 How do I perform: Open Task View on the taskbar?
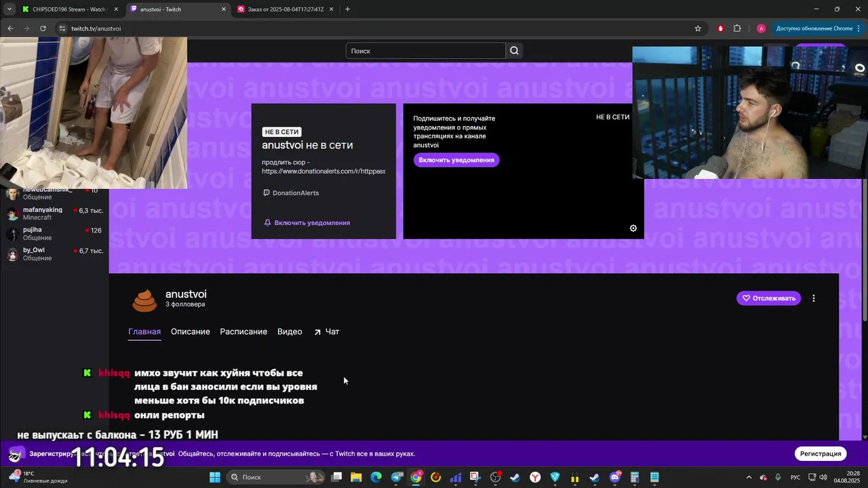[336, 477]
